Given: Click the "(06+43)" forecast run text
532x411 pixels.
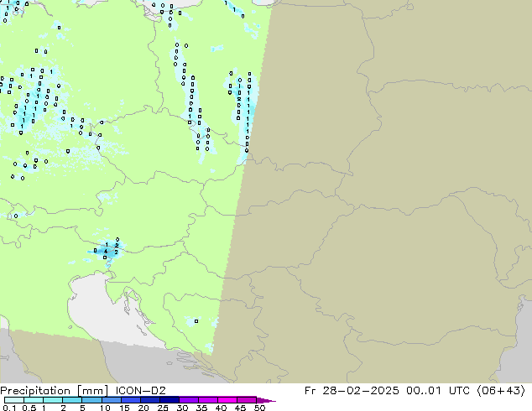Looking at the screenshot, I should coord(501,391).
